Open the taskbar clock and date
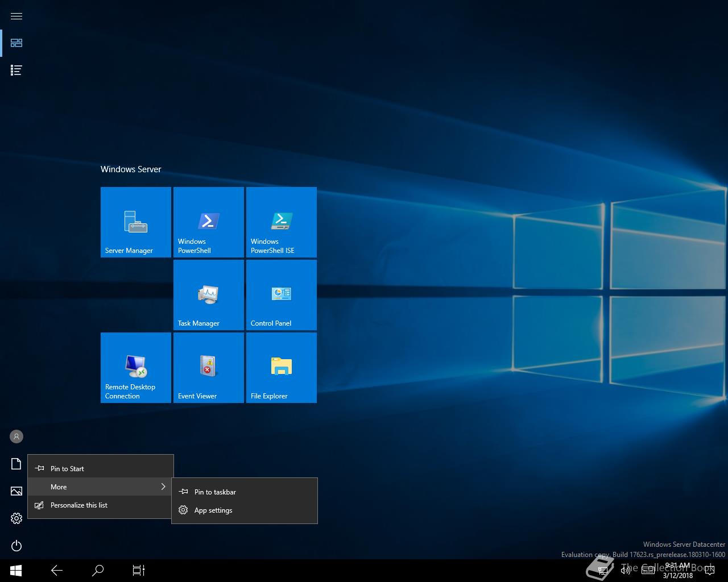728x582 pixels. [x=677, y=571]
